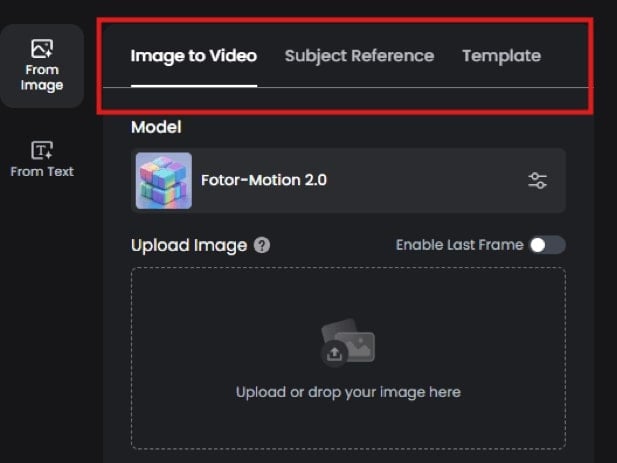This screenshot has width=617, height=463.
Task: Click the dashed image upload dropzone area
Action: pos(348,300)
